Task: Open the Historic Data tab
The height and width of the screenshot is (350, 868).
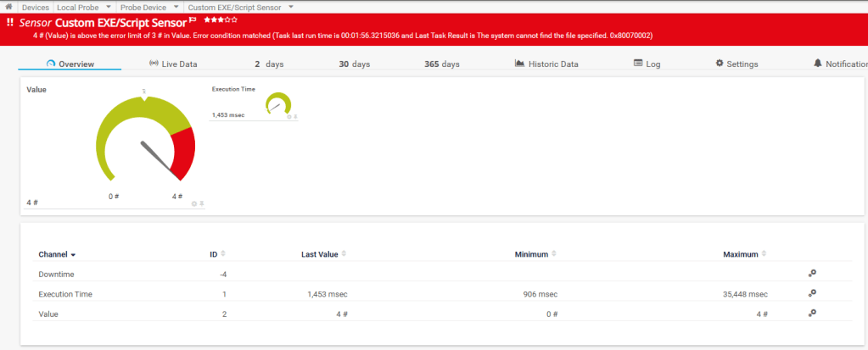Action: pyautogui.click(x=546, y=64)
